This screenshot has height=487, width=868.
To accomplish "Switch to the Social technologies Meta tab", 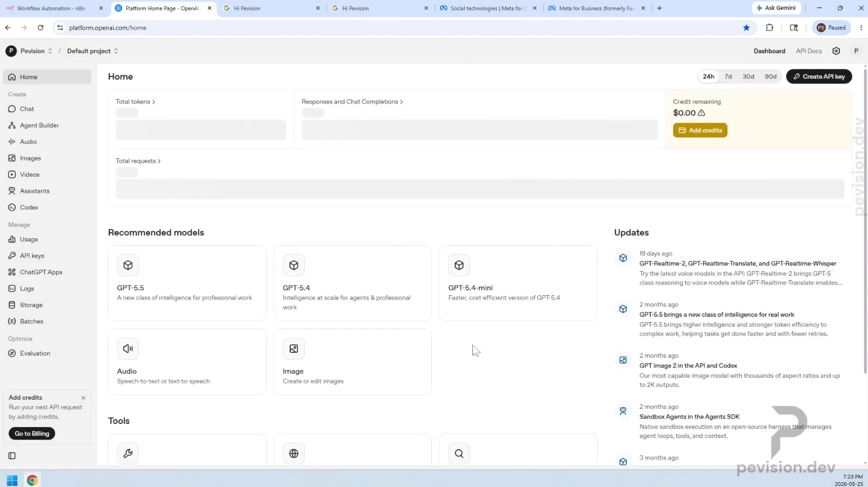I will coord(488,8).
